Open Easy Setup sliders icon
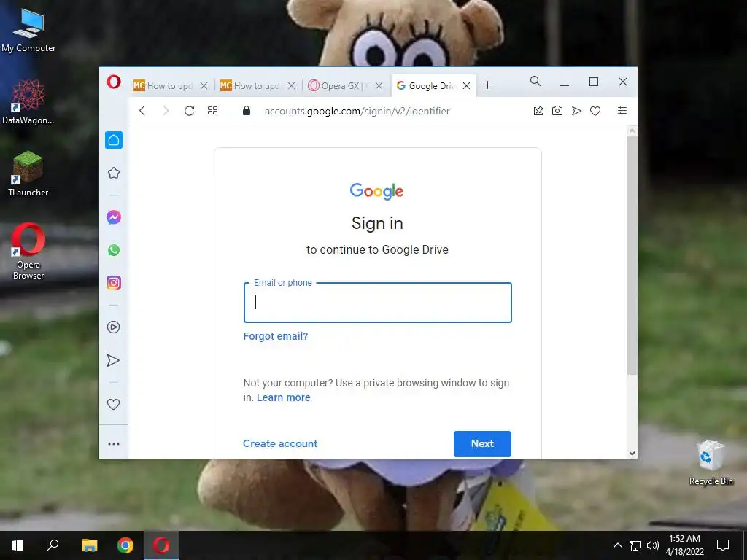Viewport: 747px width, 560px height. (x=622, y=111)
